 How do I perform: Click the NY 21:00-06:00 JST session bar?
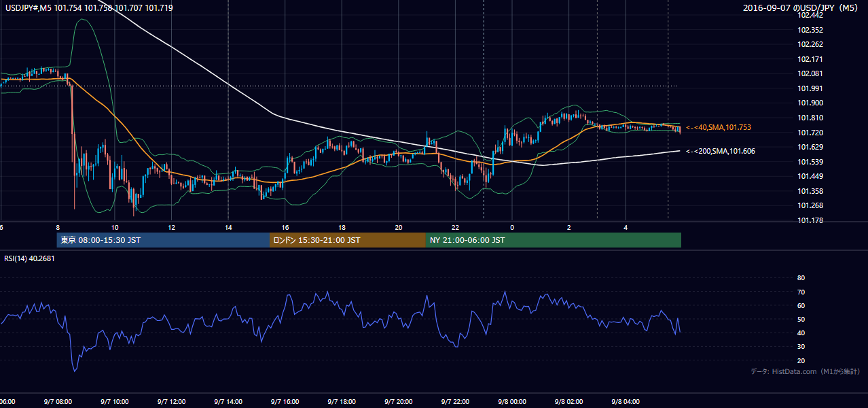coord(554,240)
